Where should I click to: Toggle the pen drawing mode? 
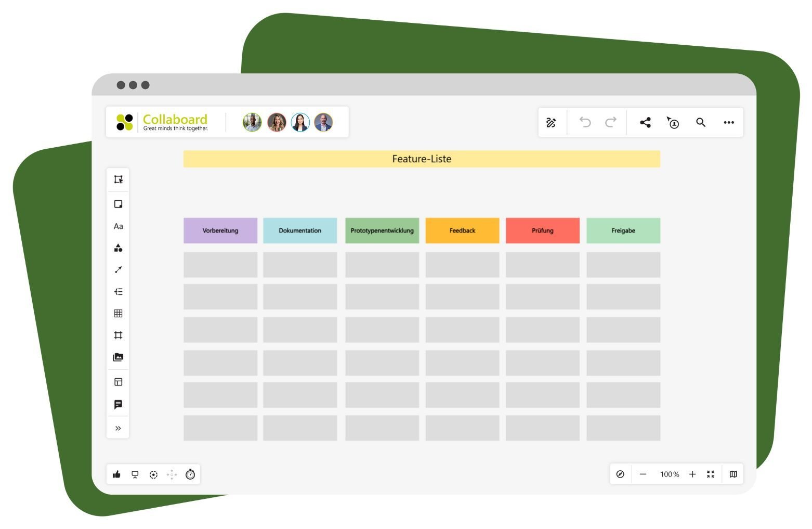click(x=551, y=123)
